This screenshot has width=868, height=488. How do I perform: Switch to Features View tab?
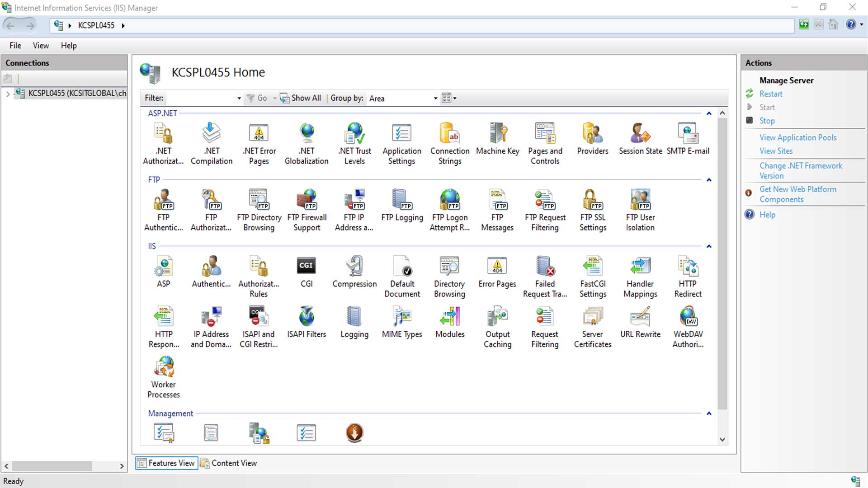point(166,463)
